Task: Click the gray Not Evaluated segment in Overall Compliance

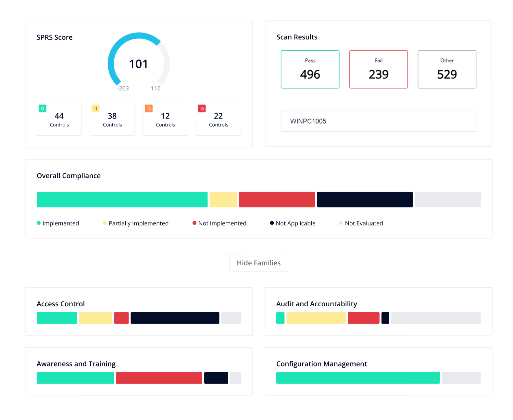Action: tap(448, 199)
